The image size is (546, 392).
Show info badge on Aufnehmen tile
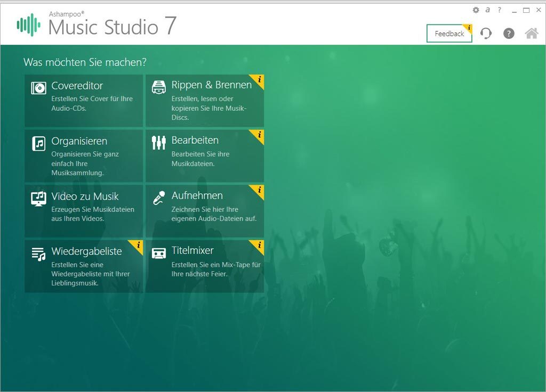pos(259,190)
